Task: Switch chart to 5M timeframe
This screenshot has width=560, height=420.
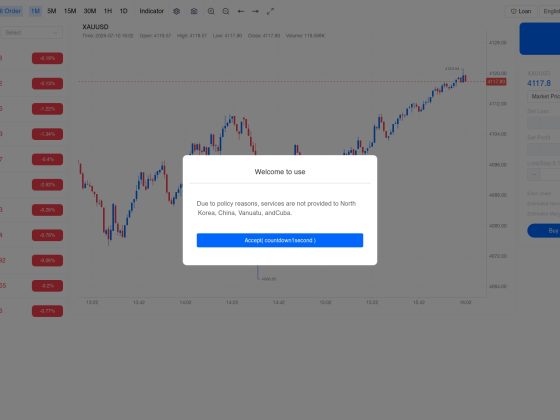Action: pyautogui.click(x=52, y=11)
